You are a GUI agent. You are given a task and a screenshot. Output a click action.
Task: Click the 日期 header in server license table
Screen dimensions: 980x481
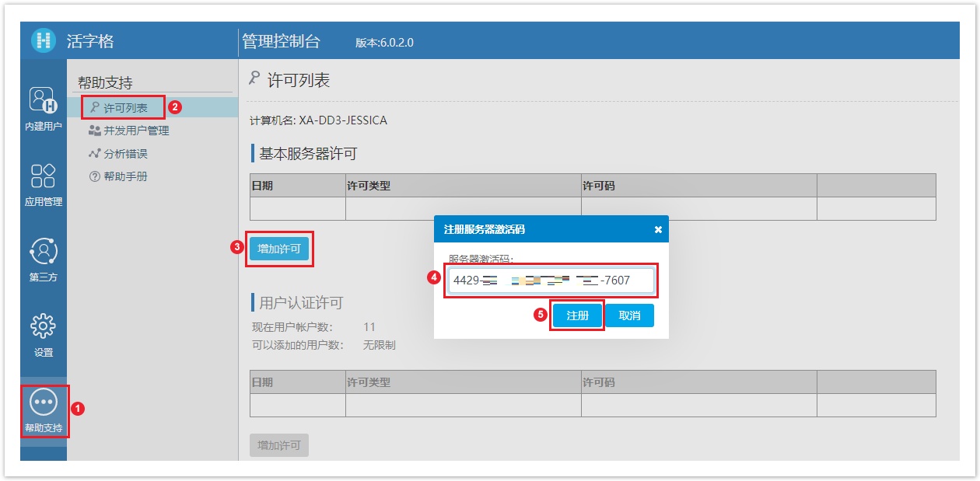(x=298, y=186)
